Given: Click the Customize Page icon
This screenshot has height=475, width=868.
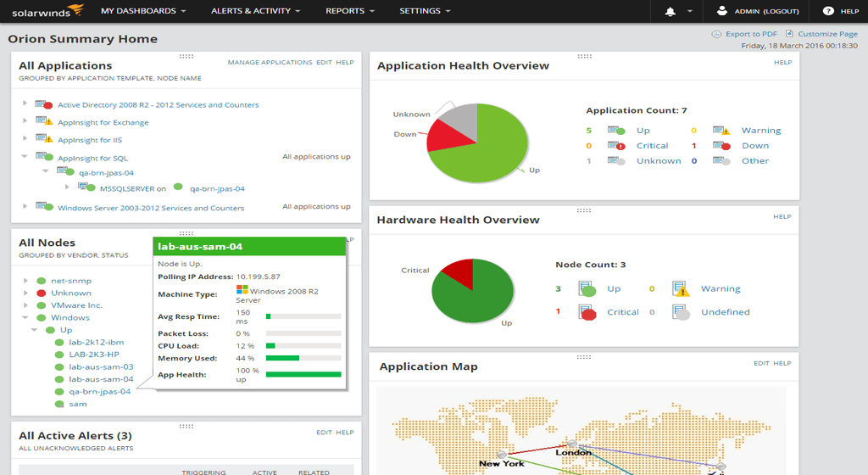Looking at the screenshot, I should [789, 34].
